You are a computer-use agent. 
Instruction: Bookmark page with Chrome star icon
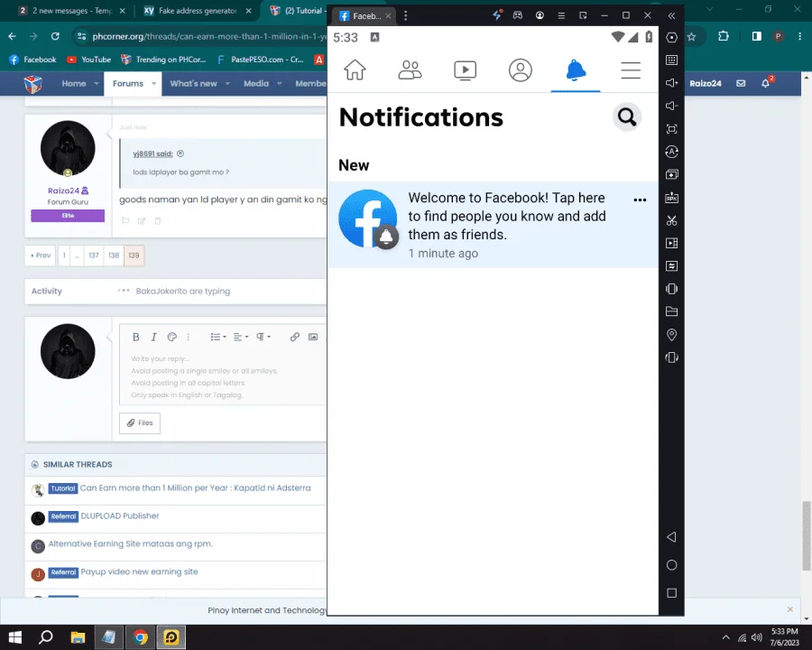tap(691, 36)
